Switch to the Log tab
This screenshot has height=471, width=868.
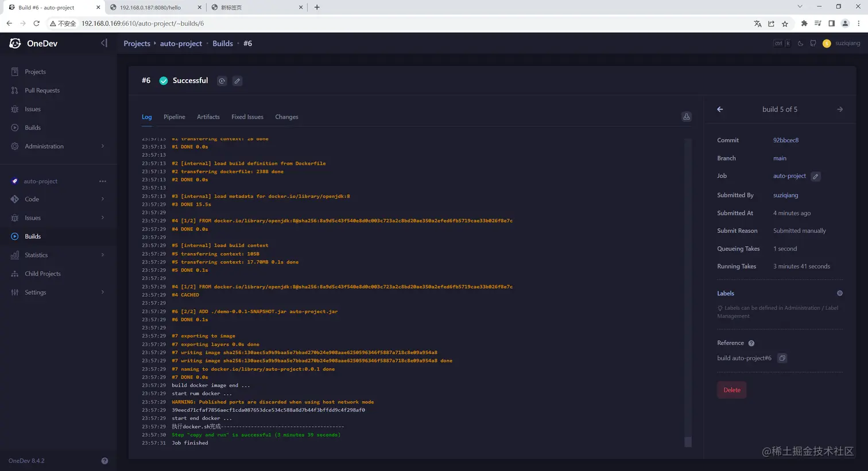tap(147, 117)
